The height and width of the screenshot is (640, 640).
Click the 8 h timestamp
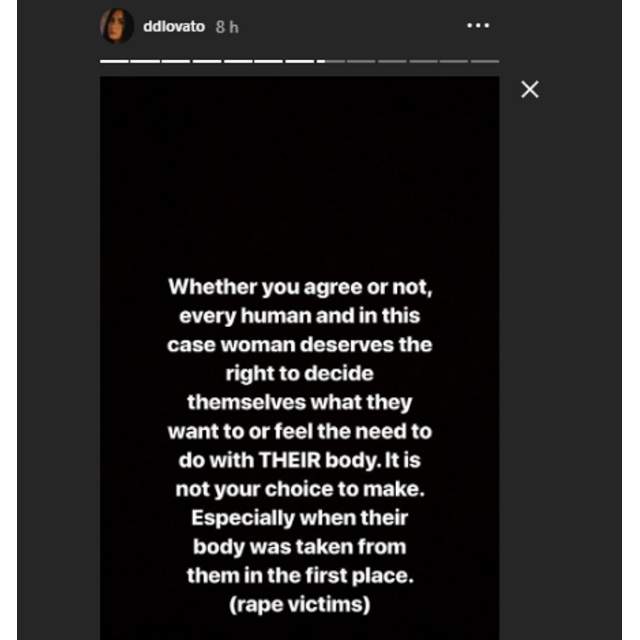click(227, 27)
